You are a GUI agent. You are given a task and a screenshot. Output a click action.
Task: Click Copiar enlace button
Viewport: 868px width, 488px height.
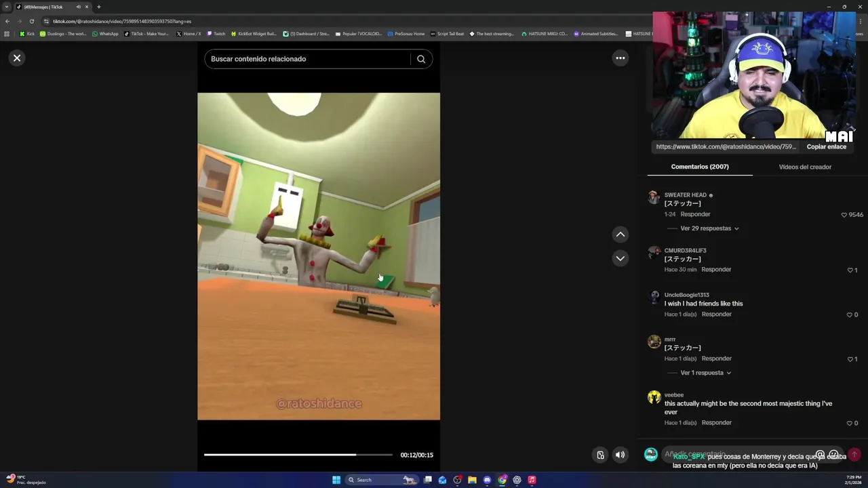pos(826,146)
